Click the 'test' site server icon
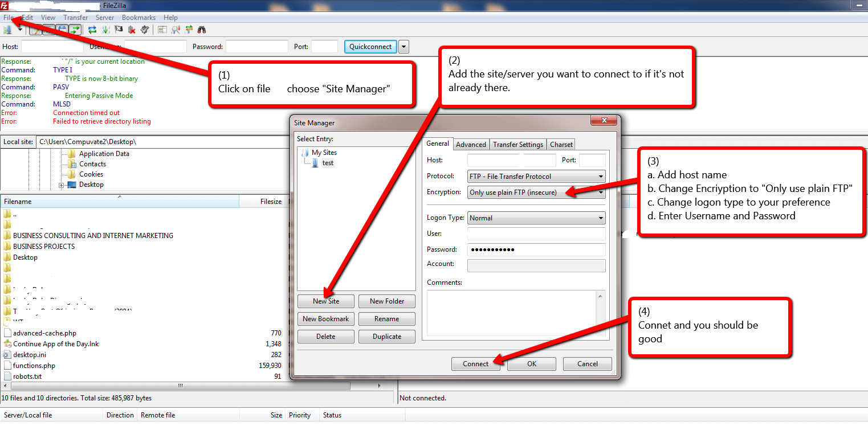The width and height of the screenshot is (868, 430). (x=315, y=163)
